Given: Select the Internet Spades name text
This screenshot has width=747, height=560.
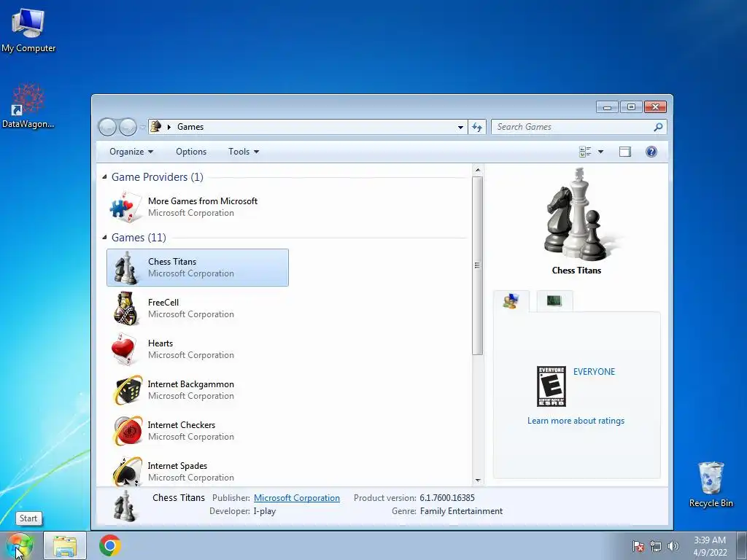Looking at the screenshot, I should tap(177, 466).
